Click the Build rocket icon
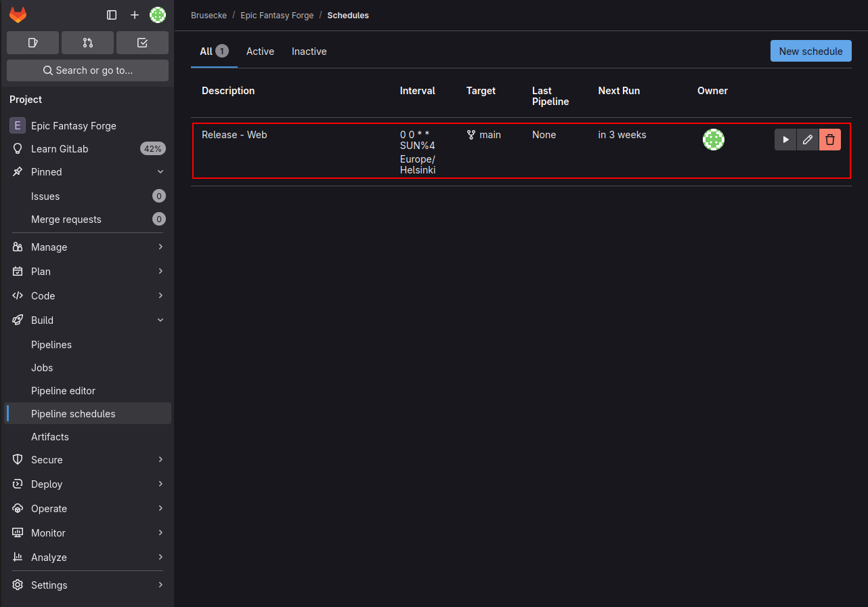The image size is (868, 607). [x=18, y=320]
